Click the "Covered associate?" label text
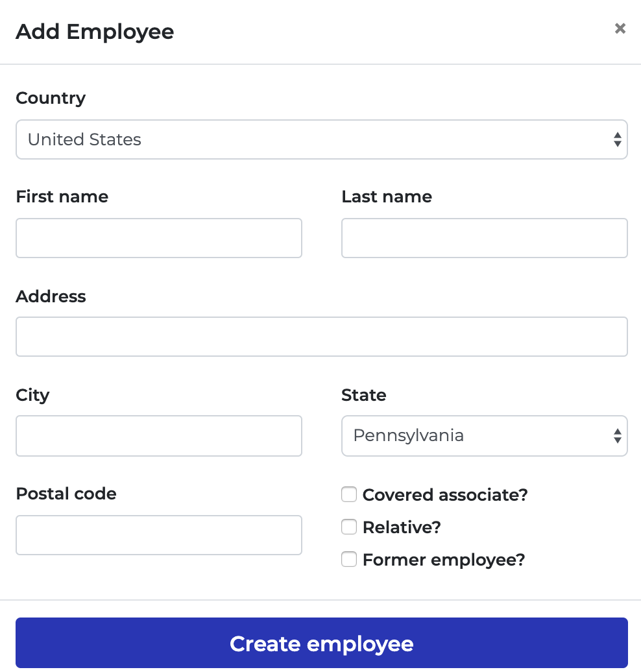The image size is (641, 672). (x=445, y=495)
